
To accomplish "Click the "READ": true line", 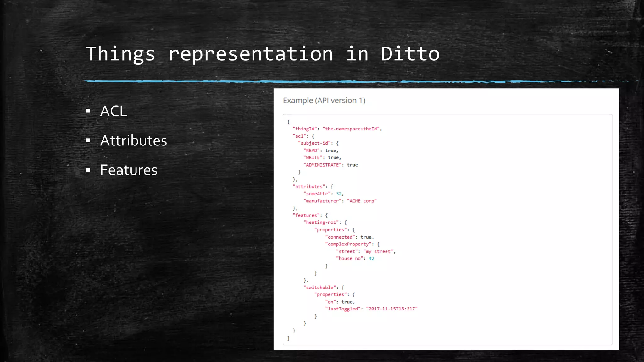I will coord(321,151).
